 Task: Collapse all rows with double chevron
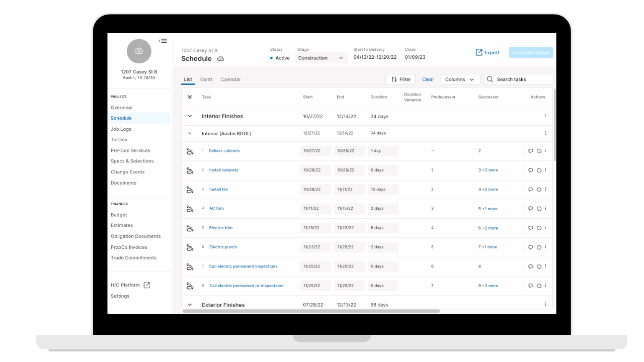tap(190, 97)
